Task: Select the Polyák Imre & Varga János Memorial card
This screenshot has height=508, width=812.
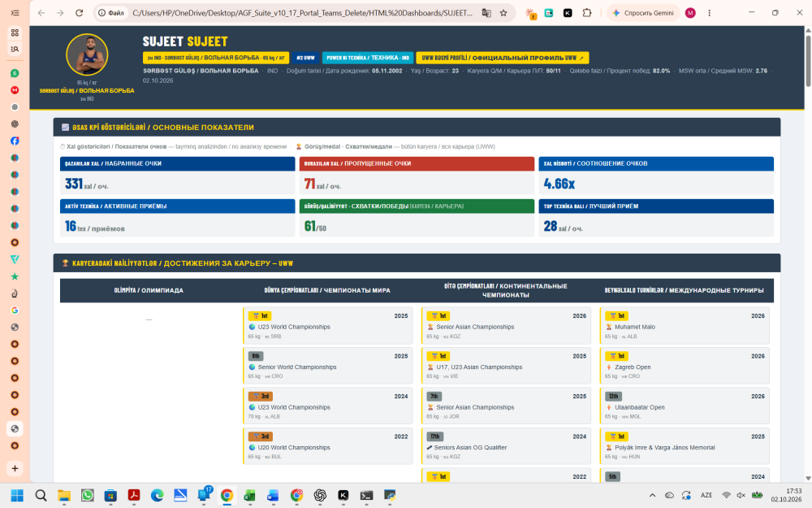Action: [x=685, y=445]
